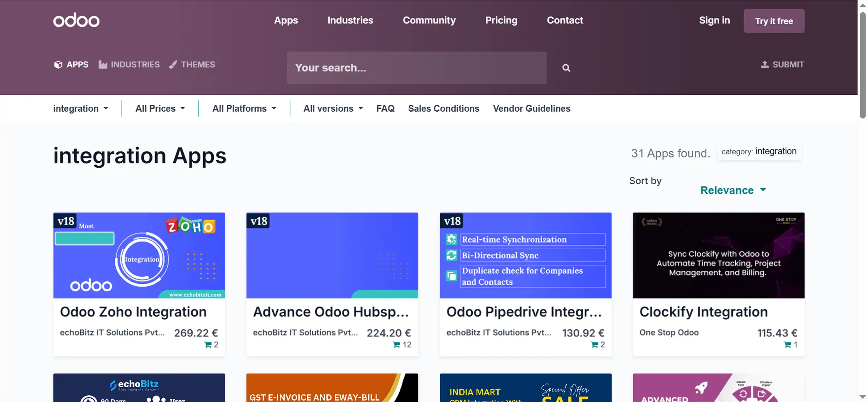
Task: Go to the Pricing page
Action: click(501, 20)
